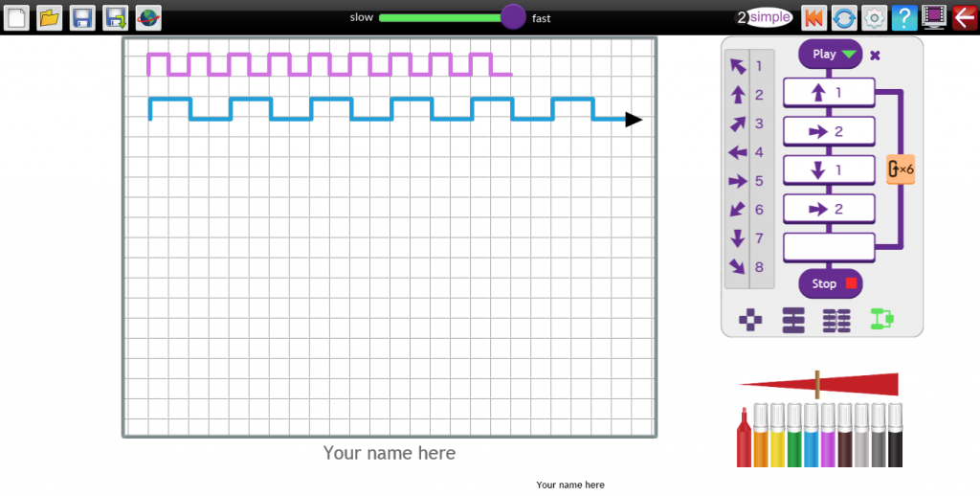The image size is (980, 496).
Task: Go back with the red arrow icon
Action: pos(965,18)
